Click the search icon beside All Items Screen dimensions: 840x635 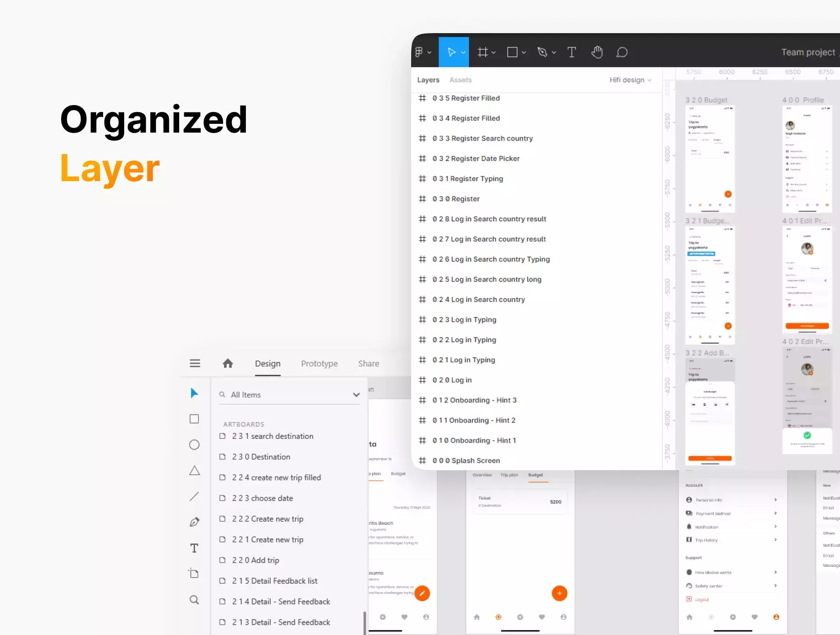pyautogui.click(x=222, y=395)
